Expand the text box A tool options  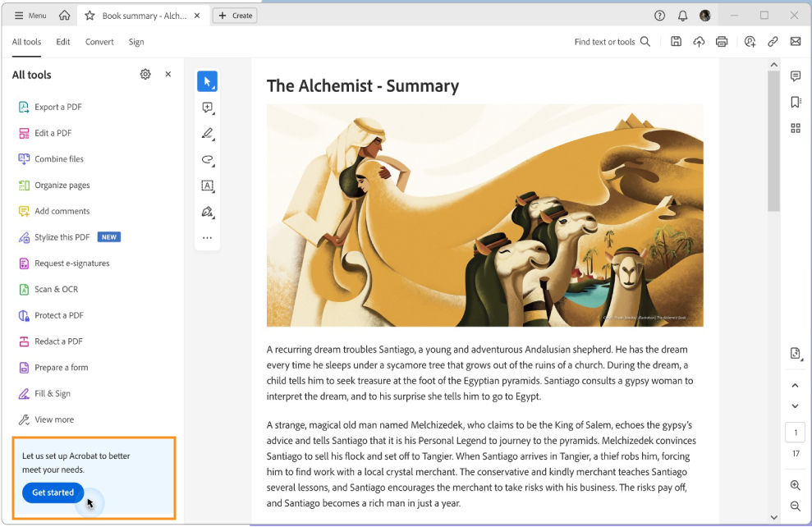(x=207, y=186)
